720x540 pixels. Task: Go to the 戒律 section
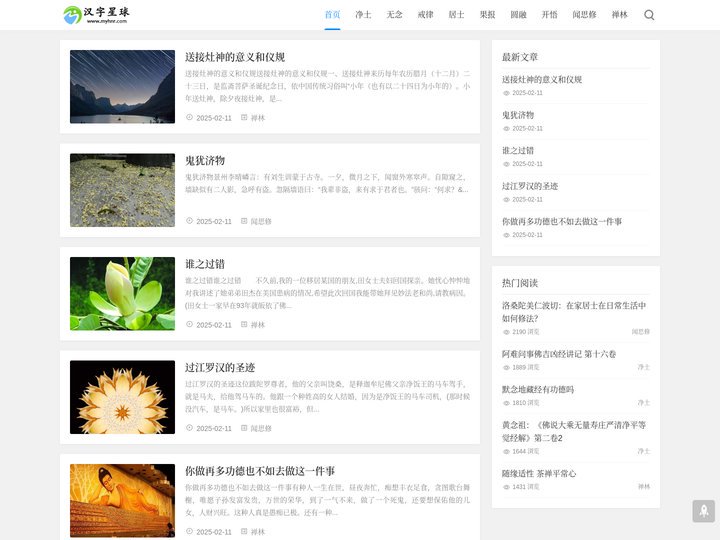pyautogui.click(x=426, y=15)
